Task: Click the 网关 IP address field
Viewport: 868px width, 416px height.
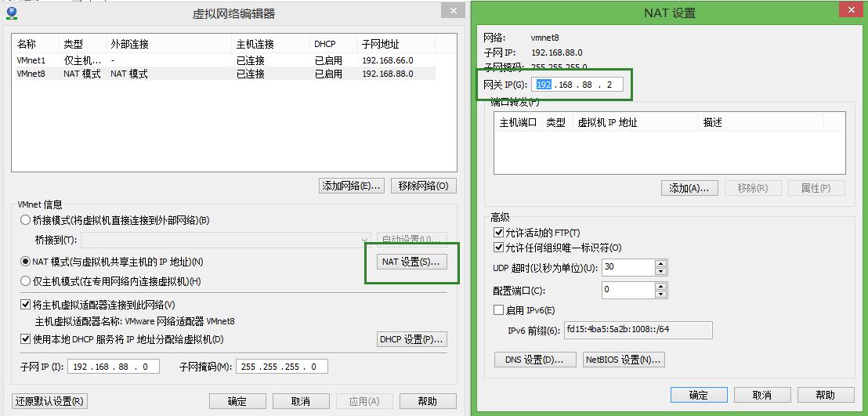Action: [577, 84]
